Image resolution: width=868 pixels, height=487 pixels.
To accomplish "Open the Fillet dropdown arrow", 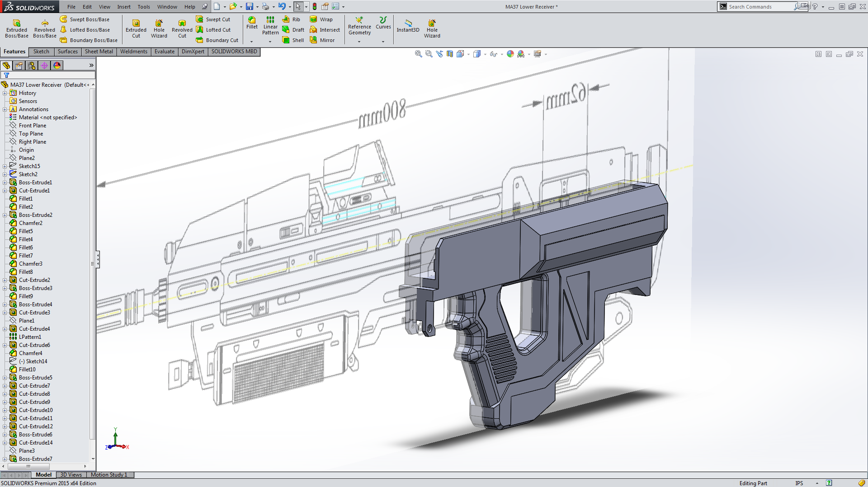I will tap(252, 42).
